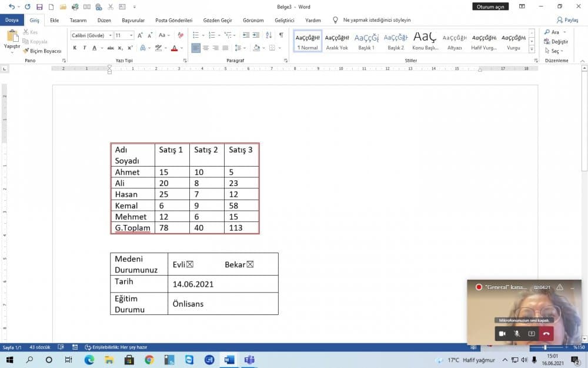Justify the paragraph text

coord(225,48)
